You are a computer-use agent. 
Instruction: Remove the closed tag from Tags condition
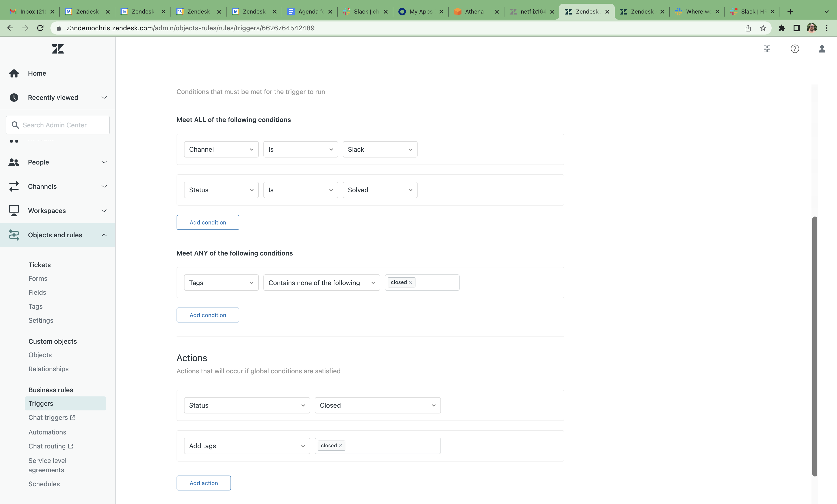(x=410, y=282)
